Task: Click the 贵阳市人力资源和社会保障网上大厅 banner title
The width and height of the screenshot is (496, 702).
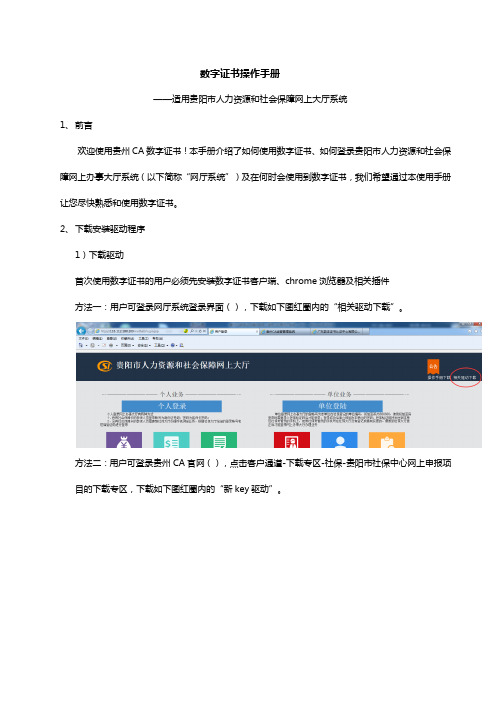Action: [183, 365]
